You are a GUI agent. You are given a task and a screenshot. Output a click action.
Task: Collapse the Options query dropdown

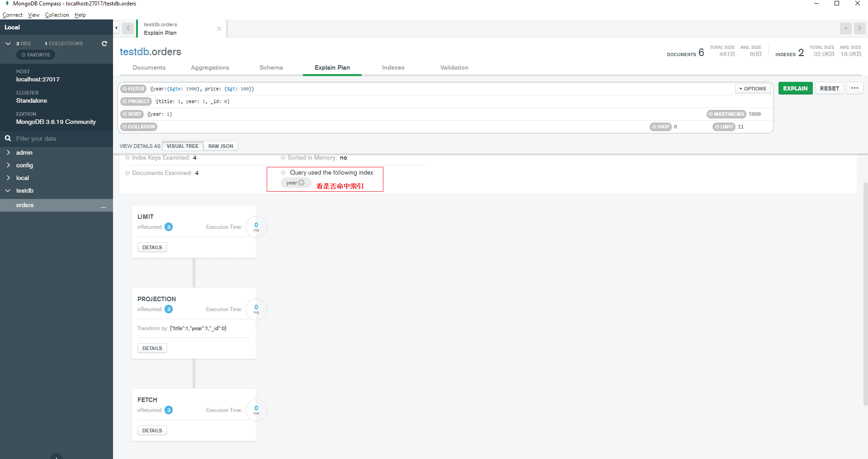click(x=753, y=89)
